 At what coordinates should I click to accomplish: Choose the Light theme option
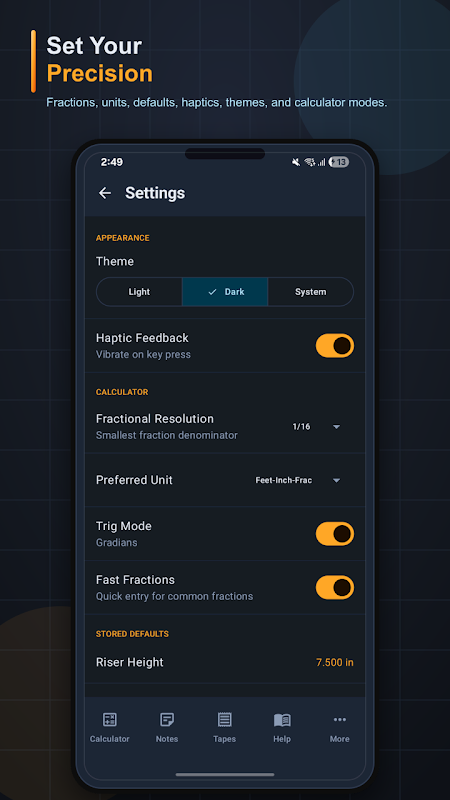pyautogui.click(x=139, y=292)
